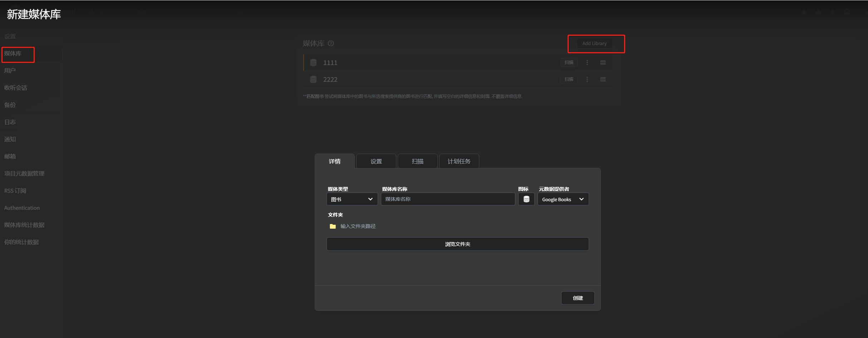868x338 pixels.
Task: Select the 详情 tab
Action: pyautogui.click(x=335, y=161)
